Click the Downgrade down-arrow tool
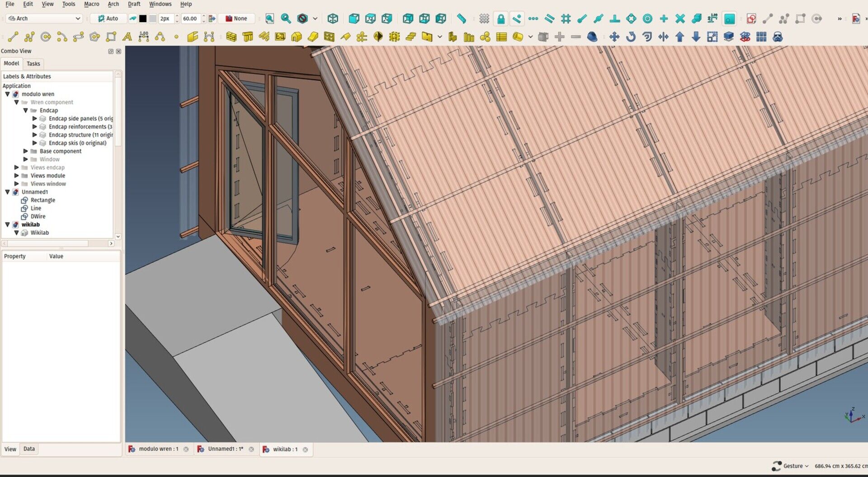 click(x=696, y=37)
